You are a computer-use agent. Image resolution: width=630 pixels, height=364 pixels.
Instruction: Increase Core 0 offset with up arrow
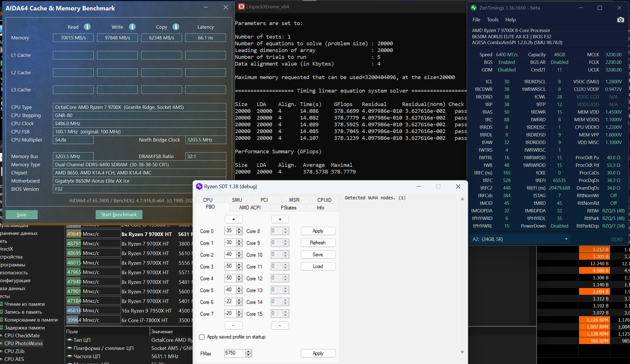[239, 229]
